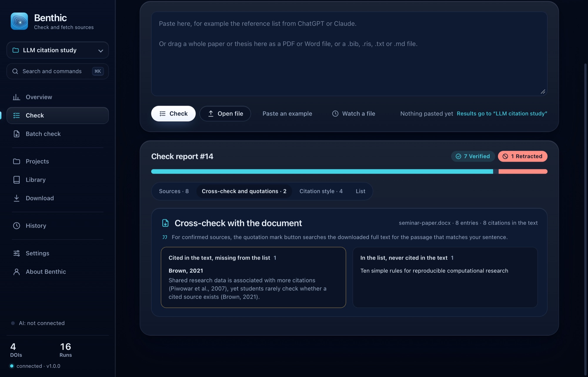Go to Projects in the sidebar
This screenshot has height=377, width=588.
click(58, 161)
